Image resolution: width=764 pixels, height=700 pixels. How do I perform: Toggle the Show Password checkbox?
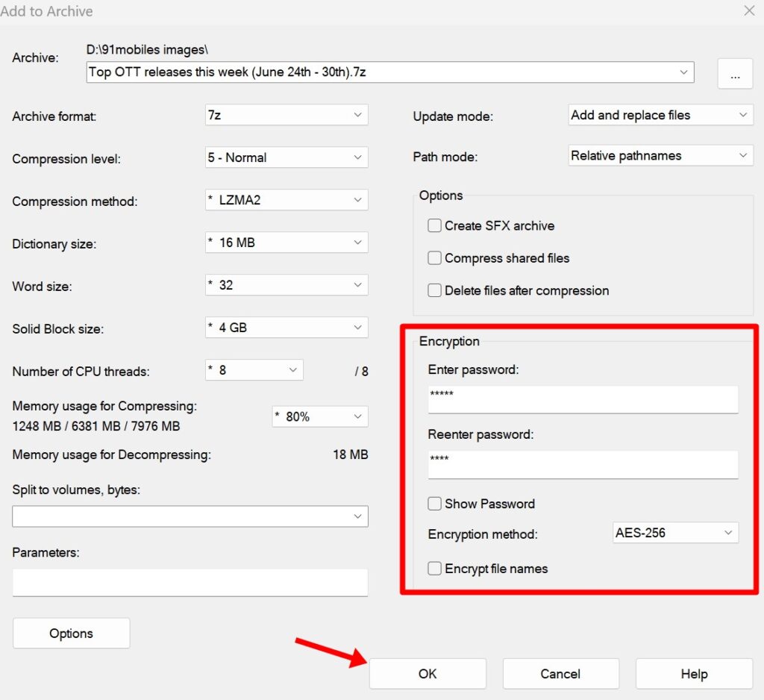(x=435, y=504)
